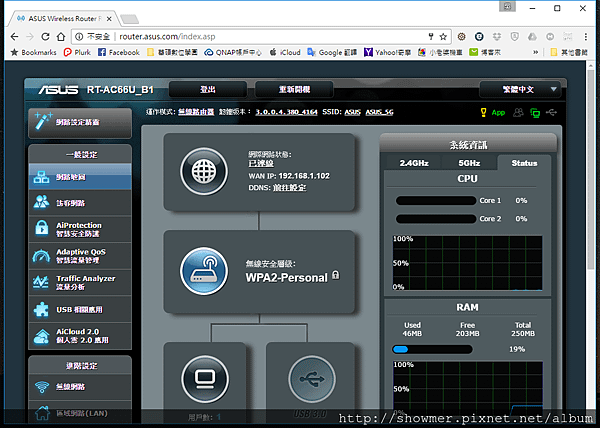
Task: Click the ASUS SSID link
Action: pyautogui.click(x=352, y=112)
